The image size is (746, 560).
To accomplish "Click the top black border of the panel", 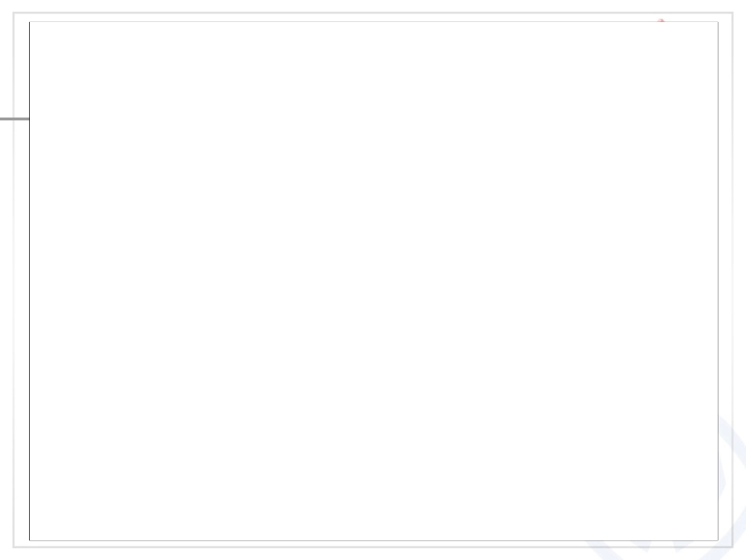I will tap(374, 22).
